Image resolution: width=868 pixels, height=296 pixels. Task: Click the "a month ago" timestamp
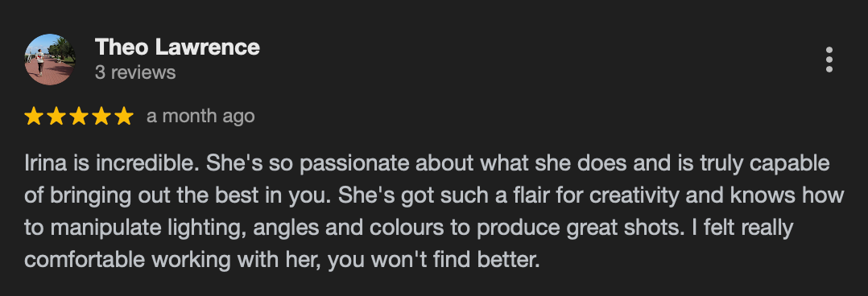pos(200,116)
